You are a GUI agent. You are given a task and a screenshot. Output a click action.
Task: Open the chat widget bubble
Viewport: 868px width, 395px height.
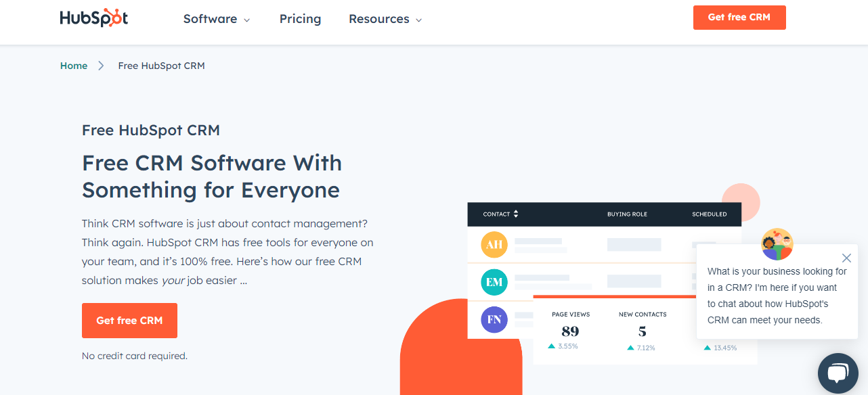[x=838, y=373]
